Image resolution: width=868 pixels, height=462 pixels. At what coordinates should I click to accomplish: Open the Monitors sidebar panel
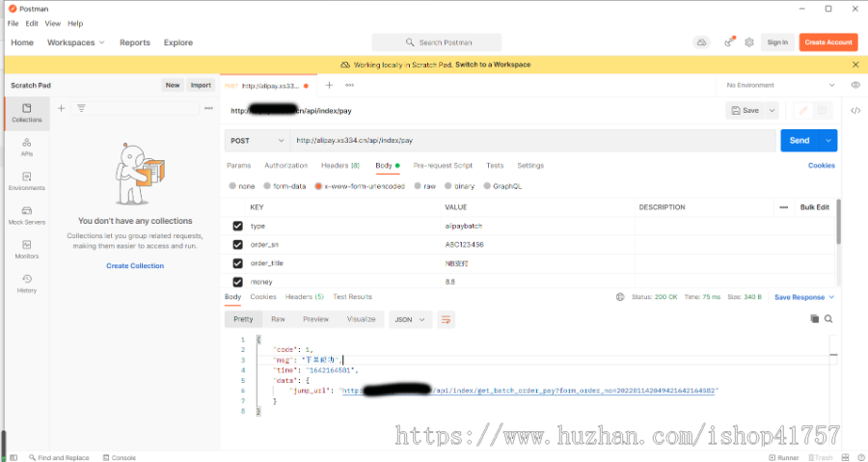[27, 250]
